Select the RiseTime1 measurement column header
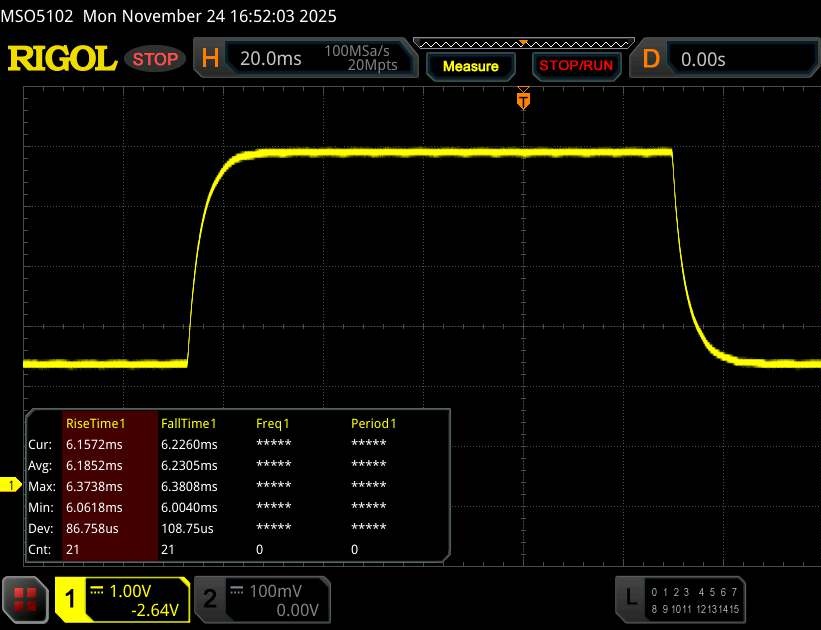This screenshot has height=630, width=821. point(92,423)
